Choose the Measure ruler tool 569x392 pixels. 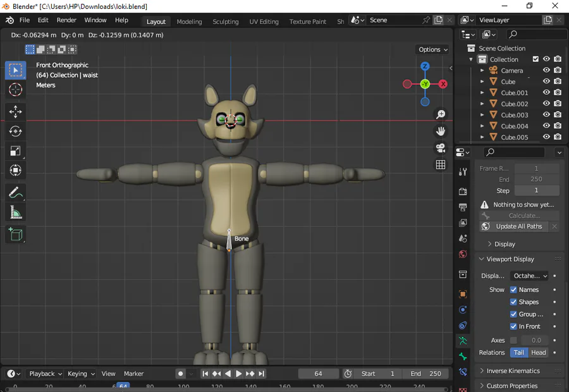[x=15, y=212]
